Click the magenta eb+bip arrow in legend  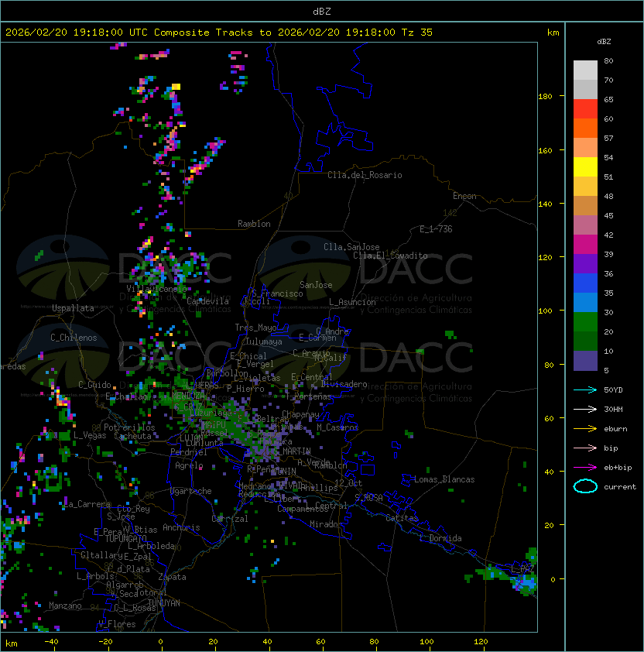pos(585,468)
